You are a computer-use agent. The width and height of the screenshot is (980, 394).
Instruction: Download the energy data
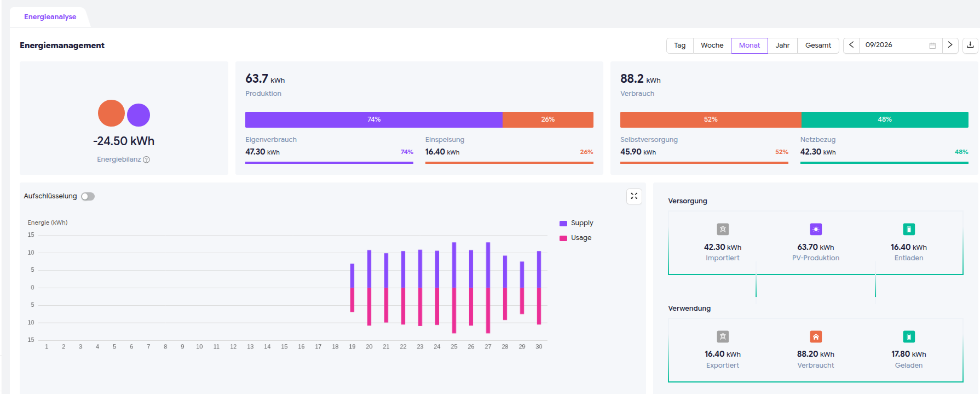[970, 45]
